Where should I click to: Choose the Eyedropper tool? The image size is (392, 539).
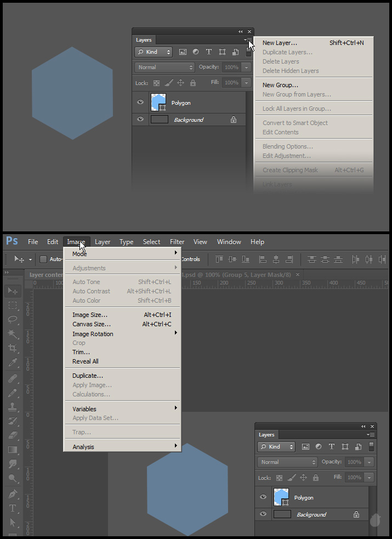coord(13,363)
